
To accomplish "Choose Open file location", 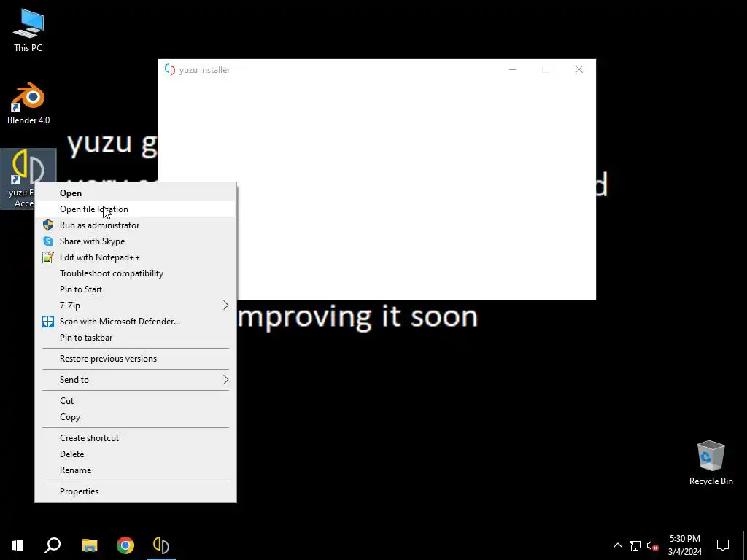I will pos(135,209).
